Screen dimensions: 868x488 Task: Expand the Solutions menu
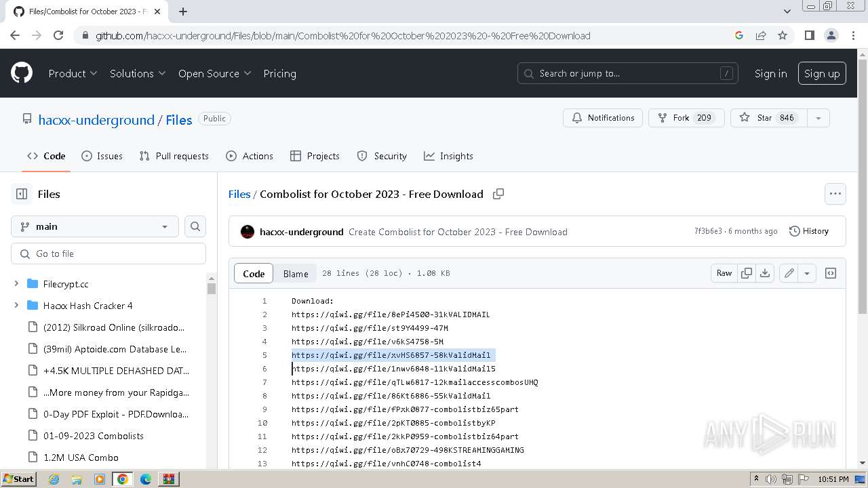pyautogui.click(x=138, y=73)
